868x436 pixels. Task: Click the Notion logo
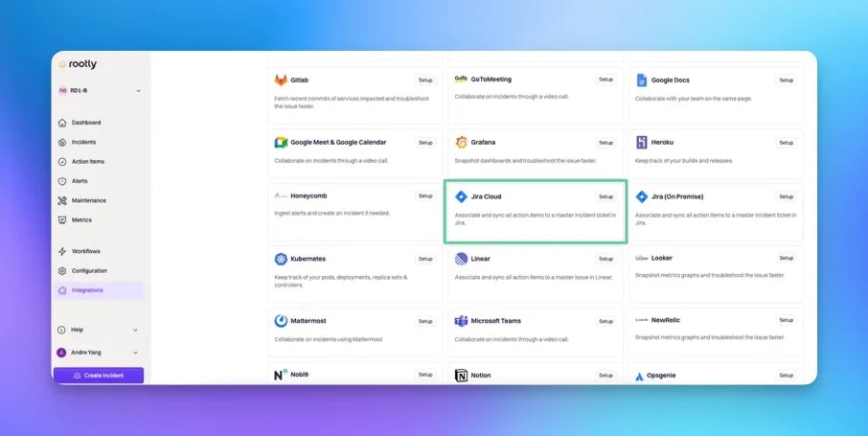[461, 376]
